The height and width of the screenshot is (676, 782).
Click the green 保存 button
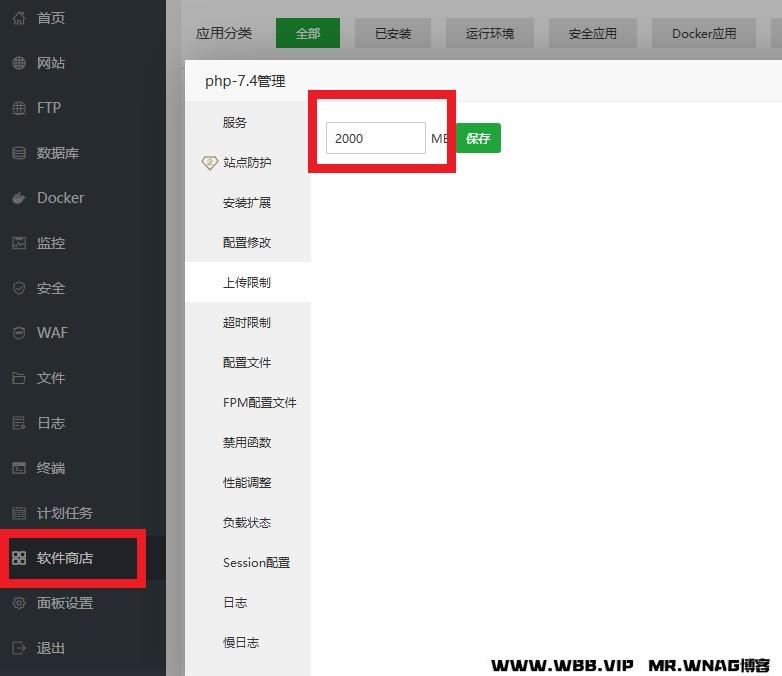tap(478, 138)
